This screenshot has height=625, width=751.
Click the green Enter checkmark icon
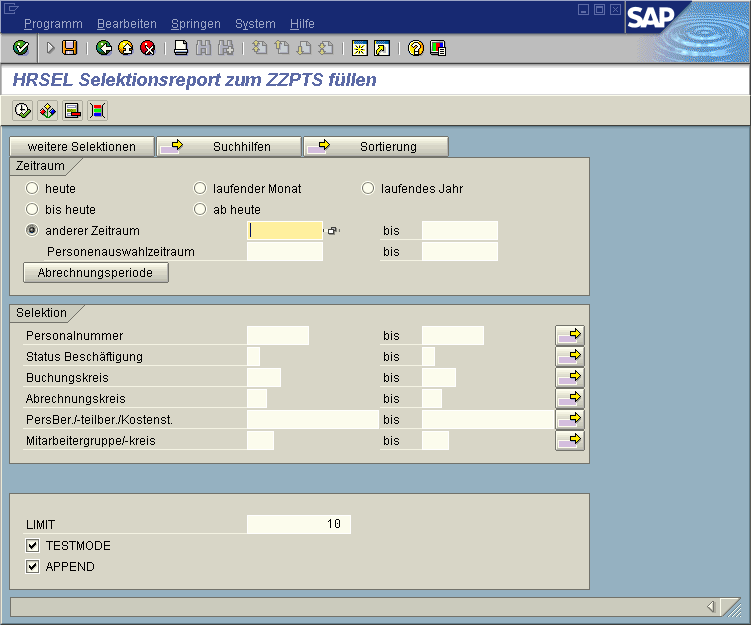(20, 47)
